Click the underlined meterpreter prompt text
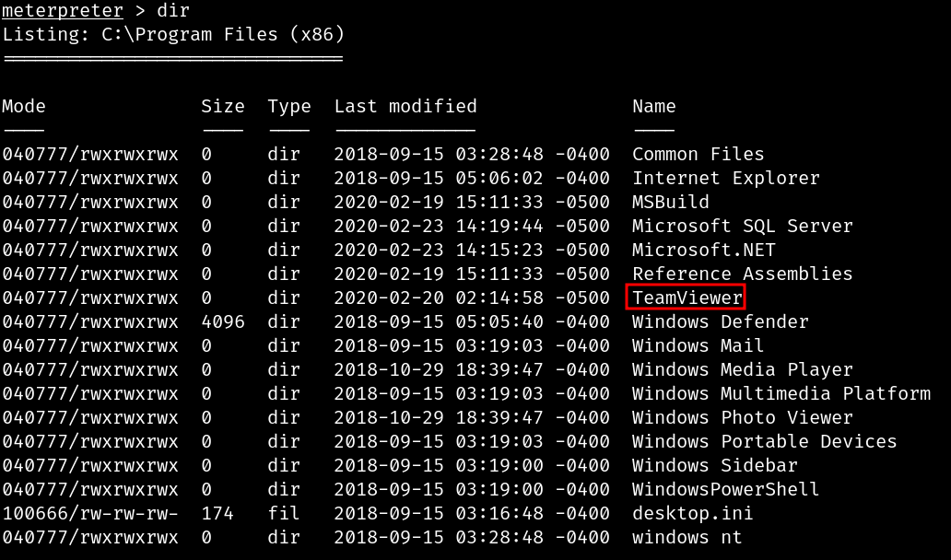The height and width of the screenshot is (560, 951). [x=63, y=11]
